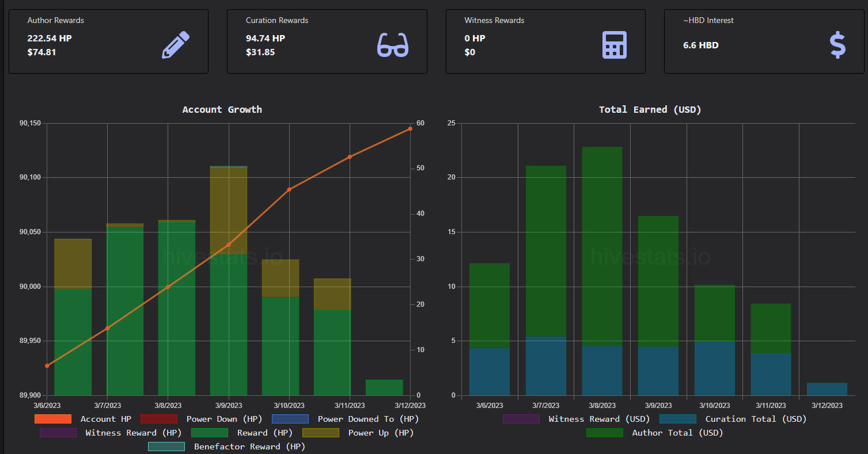This screenshot has height=454, width=868.
Task: Toggle Benefactor Reward (HP) legend swatch
Action: pos(166,447)
